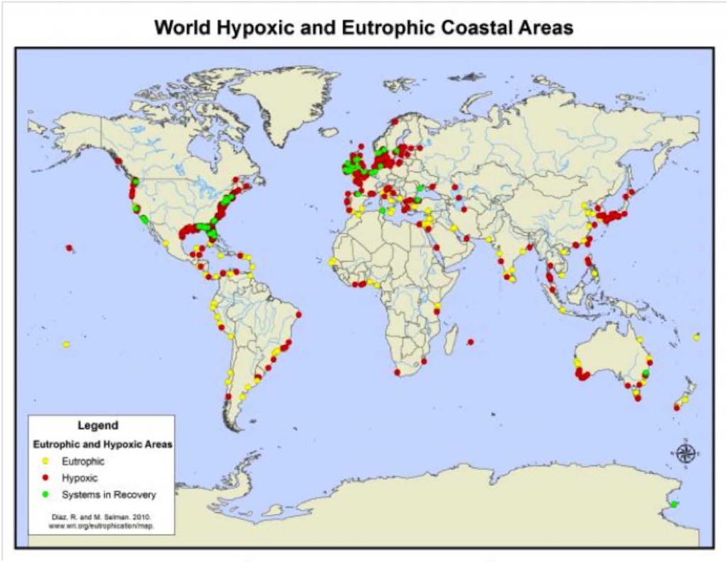Click the 'Eutrophic and Hypoxic Areas' legend subtitle
The image size is (728, 563).
click(x=103, y=444)
